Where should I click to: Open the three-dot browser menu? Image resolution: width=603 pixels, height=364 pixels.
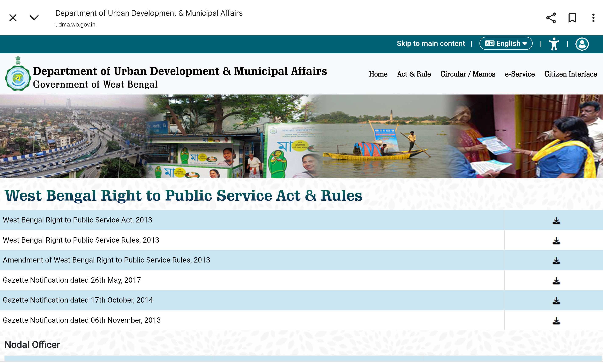coord(593,18)
